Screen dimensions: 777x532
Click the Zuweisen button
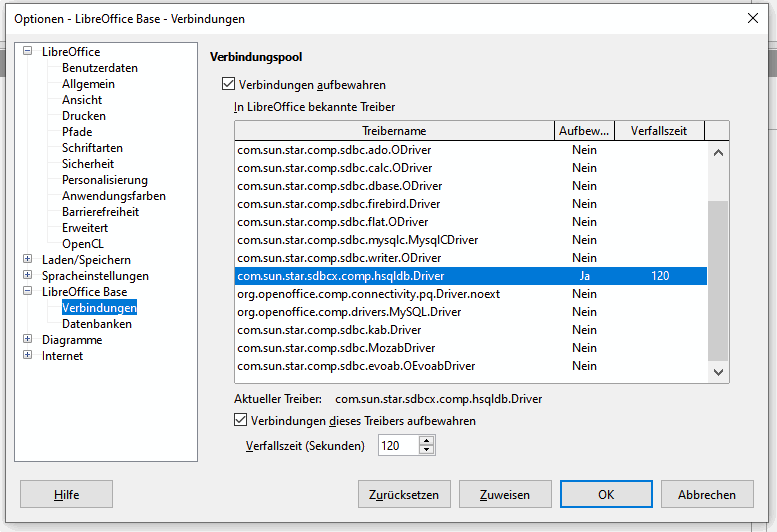[x=505, y=494]
